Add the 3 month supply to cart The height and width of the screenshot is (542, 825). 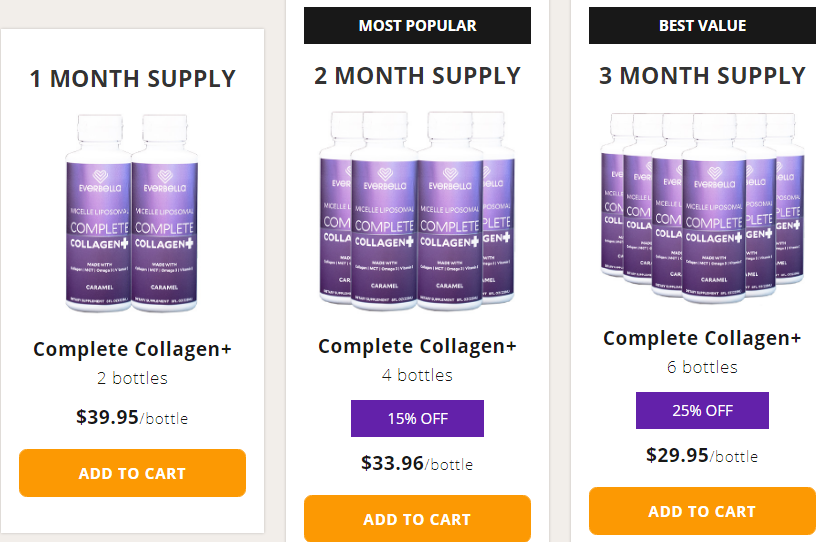click(702, 511)
